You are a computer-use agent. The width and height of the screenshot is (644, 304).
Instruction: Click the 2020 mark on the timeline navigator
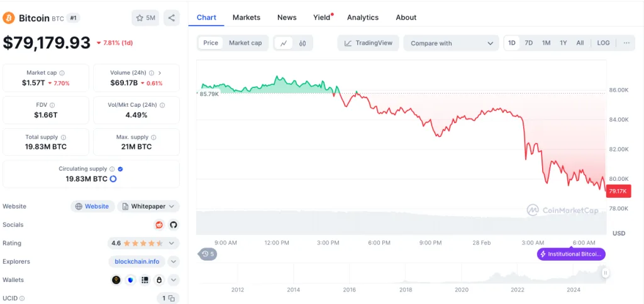[462, 290]
